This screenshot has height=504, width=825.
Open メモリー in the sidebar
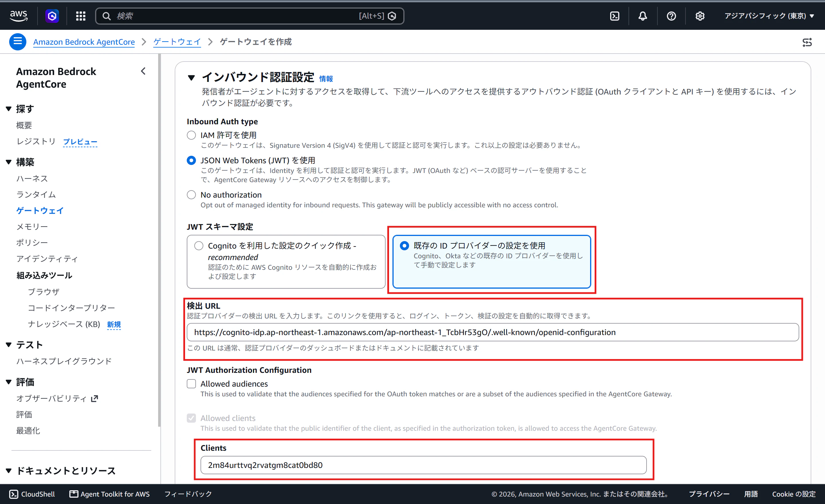pyautogui.click(x=32, y=227)
